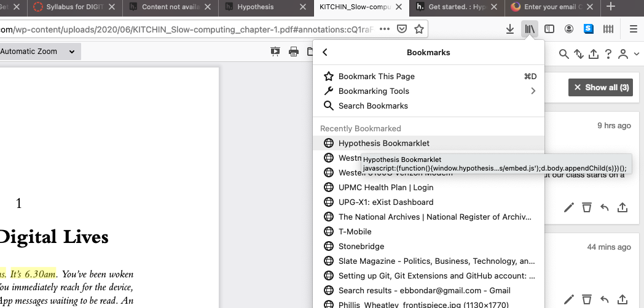Open the Hypothesis Bookmarklet bookmark
This screenshot has height=308, width=644.
point(428,143)
